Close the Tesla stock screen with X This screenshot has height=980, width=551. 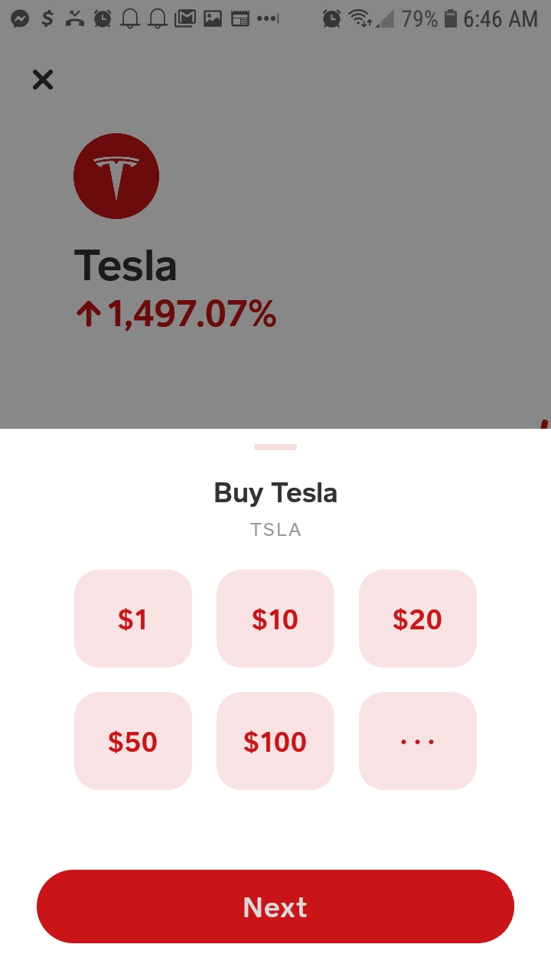pyautogui.click(x=43, y=80)
